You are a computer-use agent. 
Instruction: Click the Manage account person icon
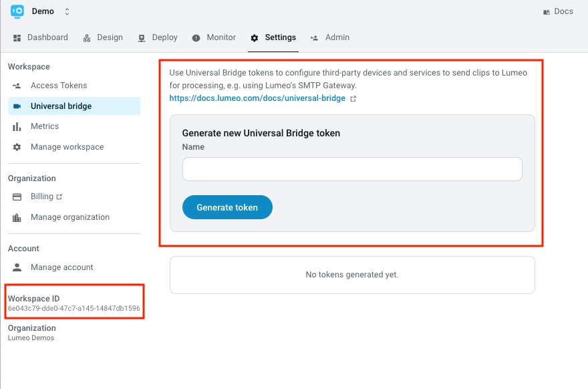tap(17, 267)
